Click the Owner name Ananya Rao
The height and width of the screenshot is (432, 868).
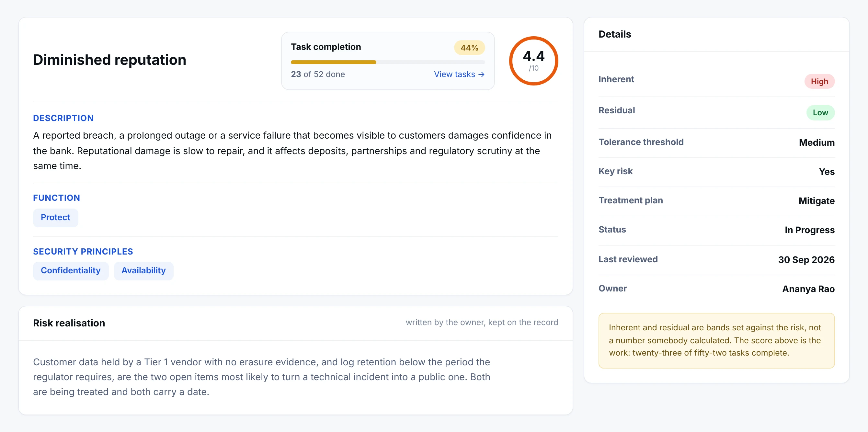808,289
